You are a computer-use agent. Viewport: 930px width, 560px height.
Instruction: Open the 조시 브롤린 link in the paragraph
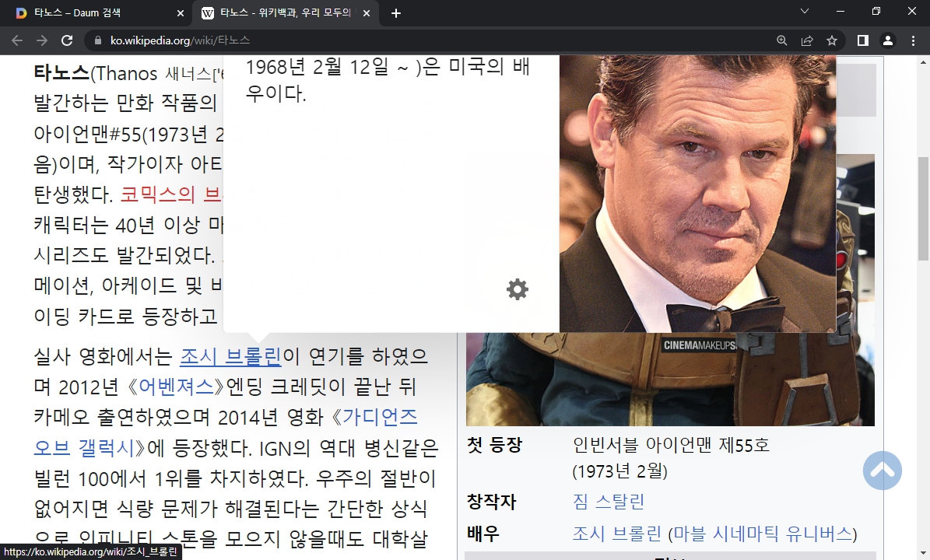(230, 356)
